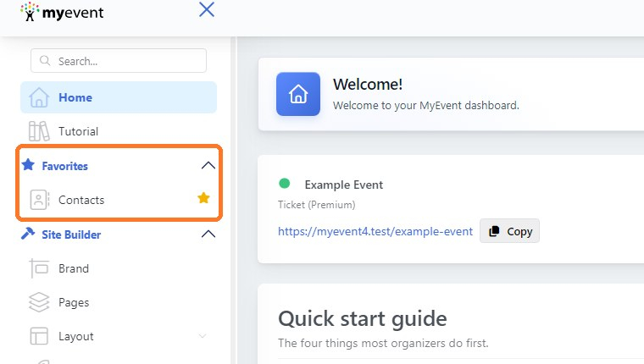Copy the event URL with Copy button

pos(509,231)
